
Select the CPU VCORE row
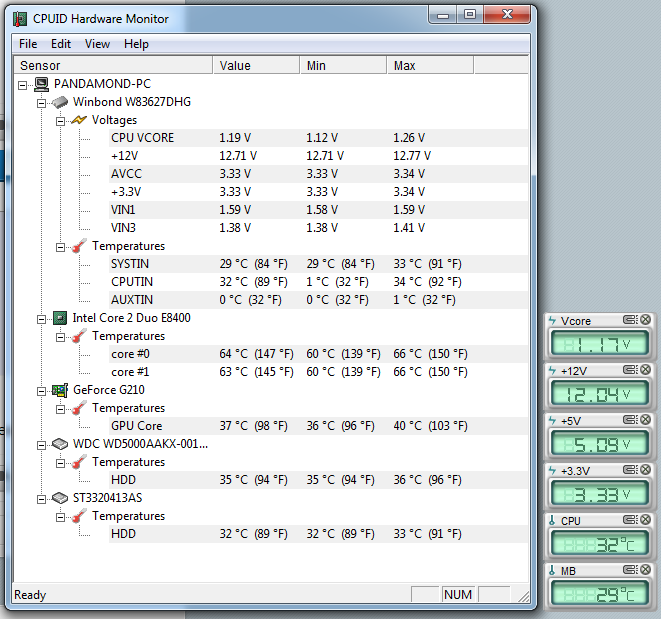[x=318, y=138]
